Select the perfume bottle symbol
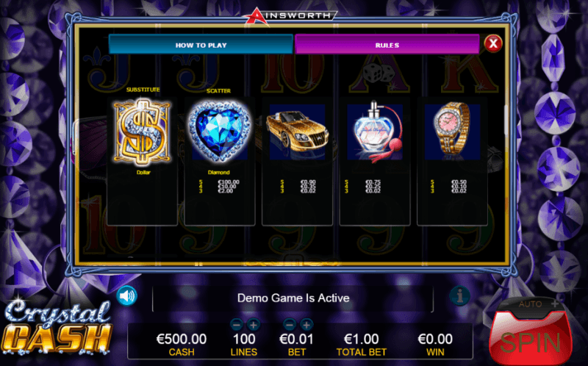 (375, 132)
